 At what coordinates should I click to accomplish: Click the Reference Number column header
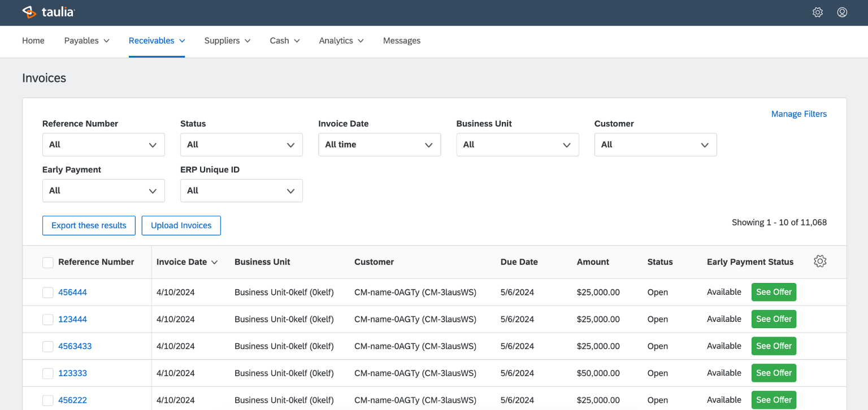(x=96, y=262)
